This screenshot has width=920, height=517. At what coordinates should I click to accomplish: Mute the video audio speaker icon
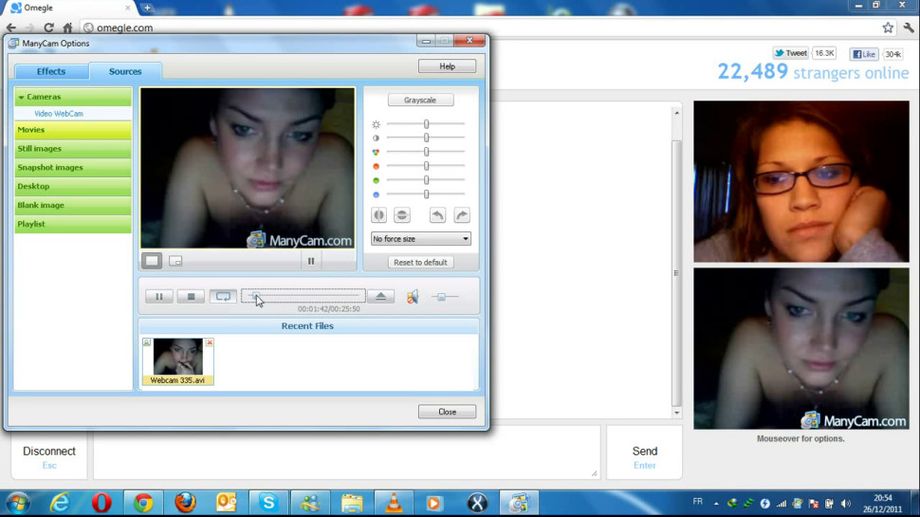click(412, 296)
